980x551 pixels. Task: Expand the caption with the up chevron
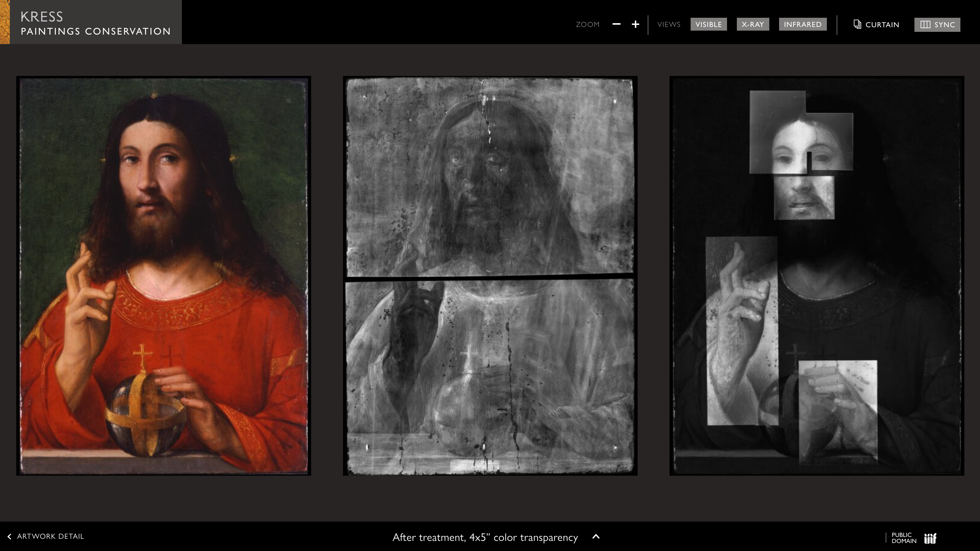point(596,537)
